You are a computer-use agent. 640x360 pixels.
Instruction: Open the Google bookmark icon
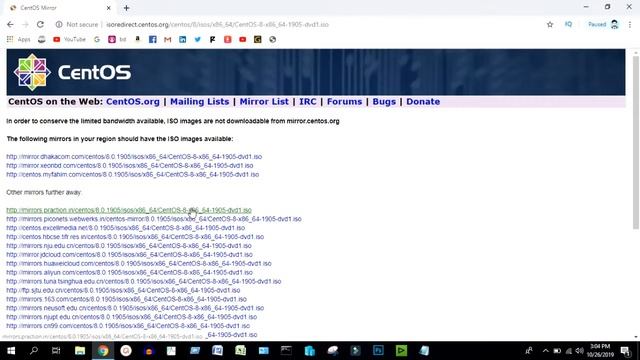click(97, 40)
